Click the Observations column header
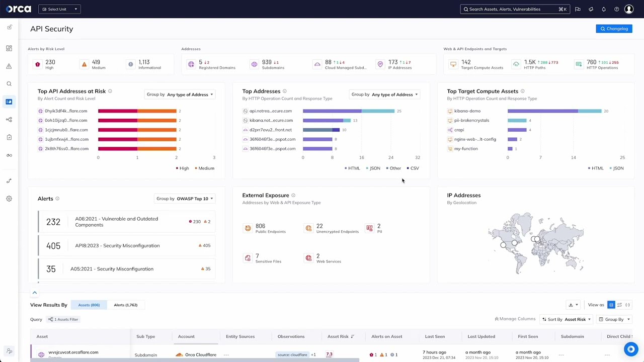 pyautogui.click(x=291, y=336)
